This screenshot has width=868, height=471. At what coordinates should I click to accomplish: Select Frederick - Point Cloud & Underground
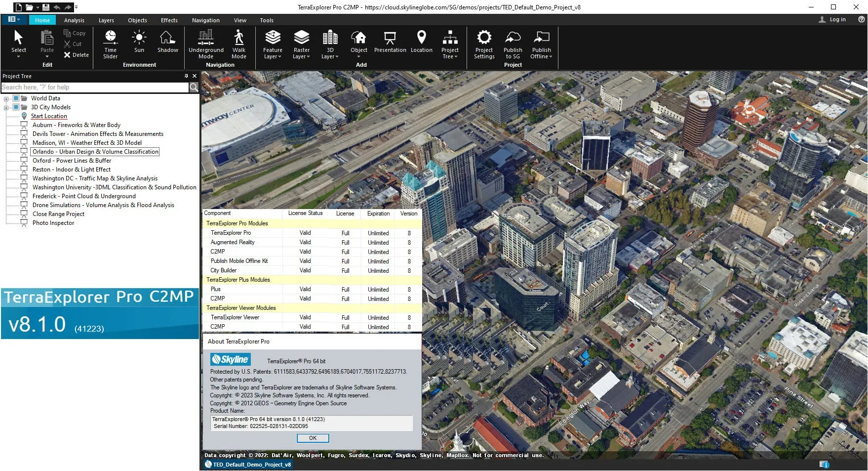[84, 196]
